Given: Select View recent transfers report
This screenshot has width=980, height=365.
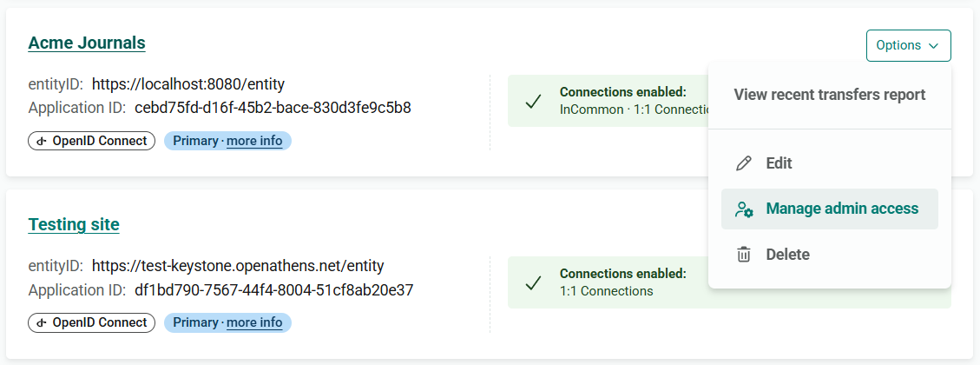Looking at the screenshot, I should [x=829, y=96].
